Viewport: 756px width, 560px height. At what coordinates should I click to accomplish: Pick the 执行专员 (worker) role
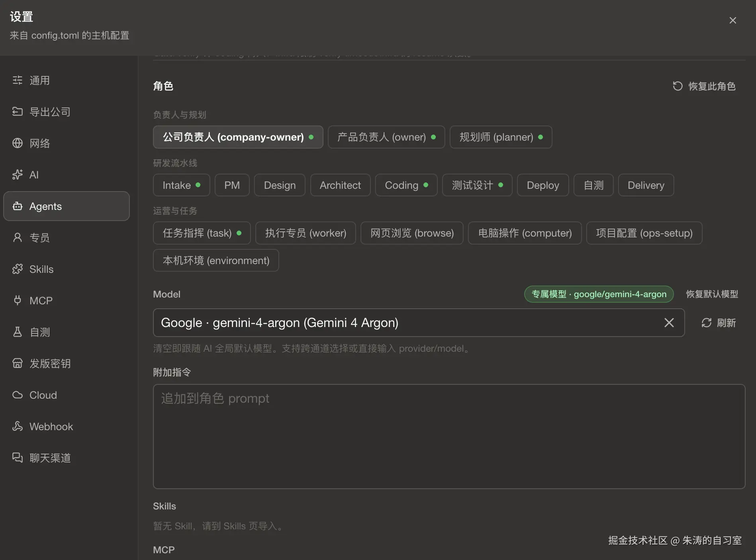coord(306,233)
